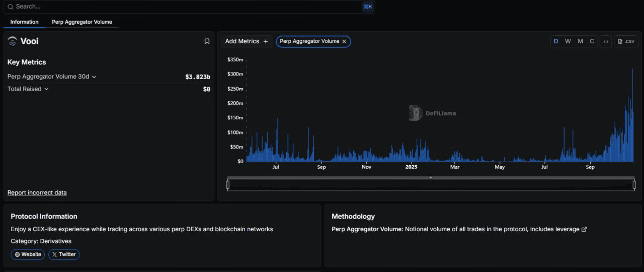Viewport: 644px width, 272px height.
Task: Click Report incorrect data link
Action: pos(37,192)
